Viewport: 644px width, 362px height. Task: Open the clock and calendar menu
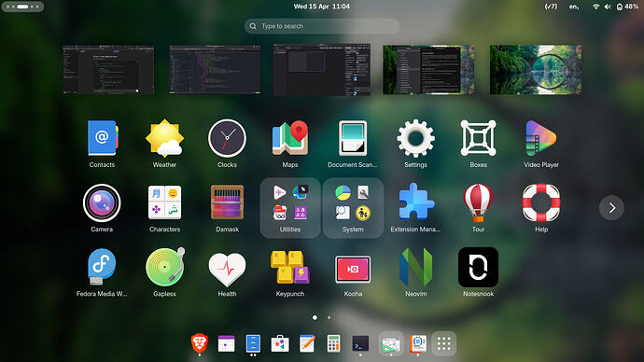point(322,7)
